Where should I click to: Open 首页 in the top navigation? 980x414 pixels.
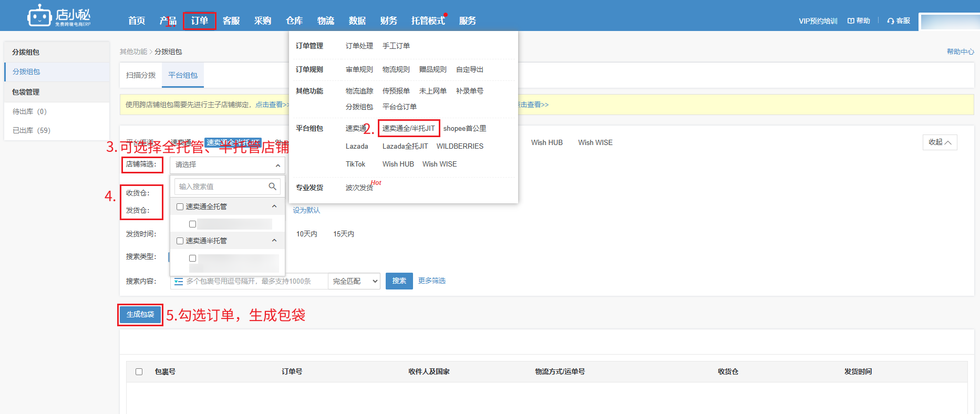coord(137,20)
